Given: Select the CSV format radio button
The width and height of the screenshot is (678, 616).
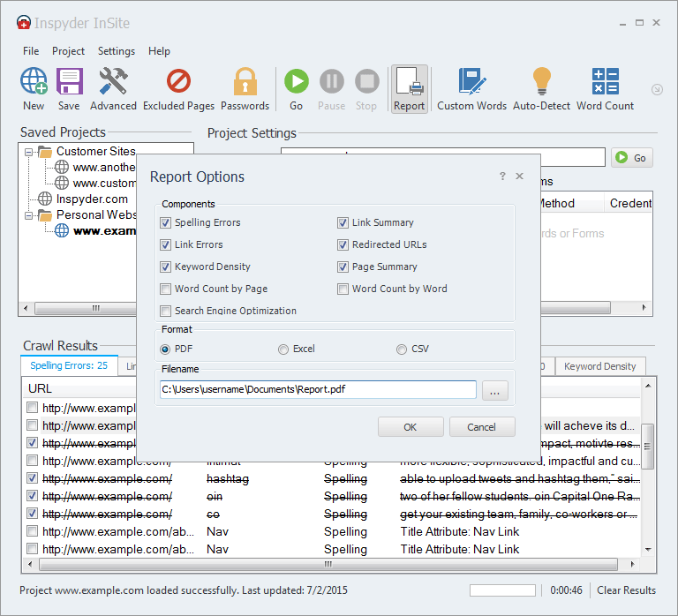Looking at the screenshot, I should tap(402, 349).
